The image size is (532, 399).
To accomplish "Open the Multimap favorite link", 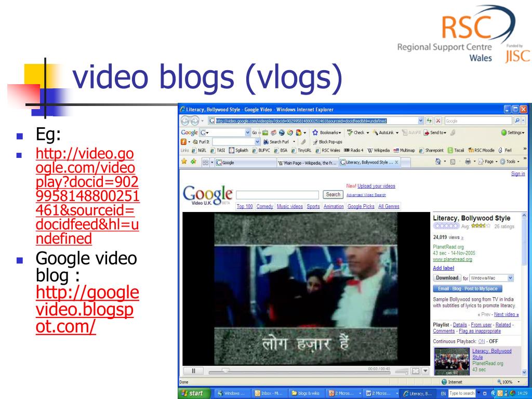I will pos(404,150).
